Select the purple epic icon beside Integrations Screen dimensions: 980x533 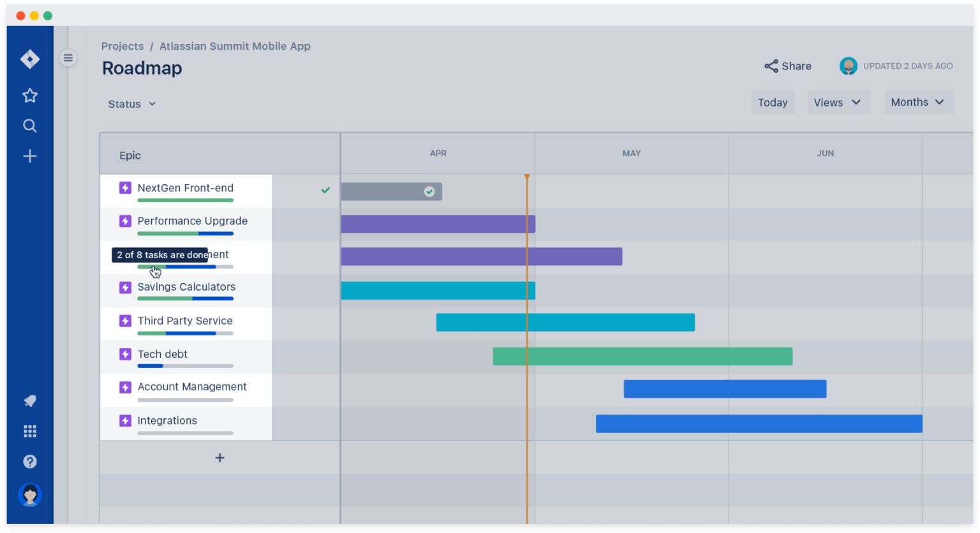pos(125,420)
